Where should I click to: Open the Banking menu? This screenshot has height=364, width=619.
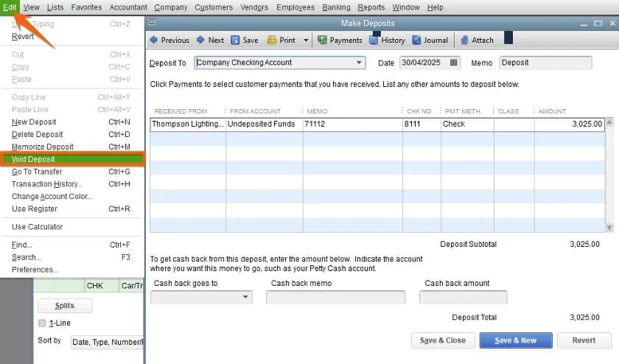tap(336, 7)
